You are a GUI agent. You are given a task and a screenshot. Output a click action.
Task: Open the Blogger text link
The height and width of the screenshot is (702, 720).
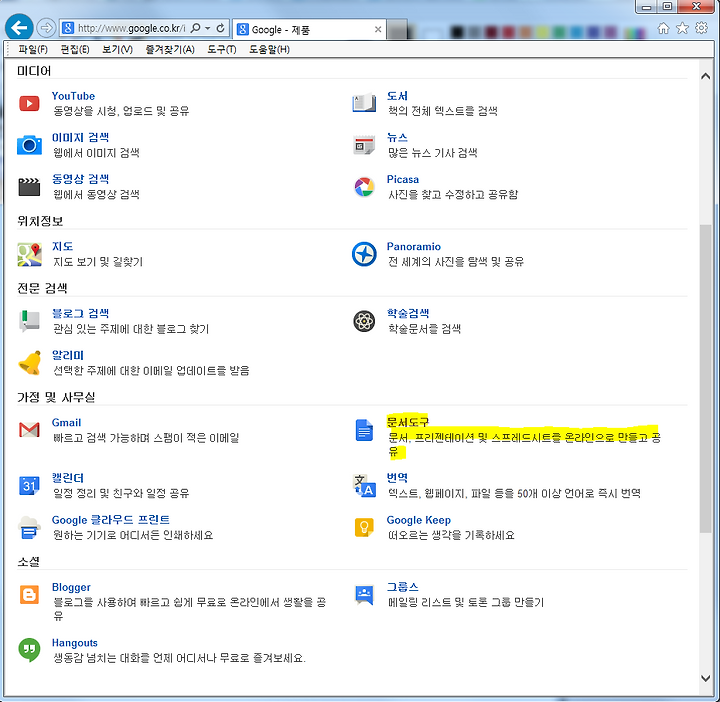(71, 587)
